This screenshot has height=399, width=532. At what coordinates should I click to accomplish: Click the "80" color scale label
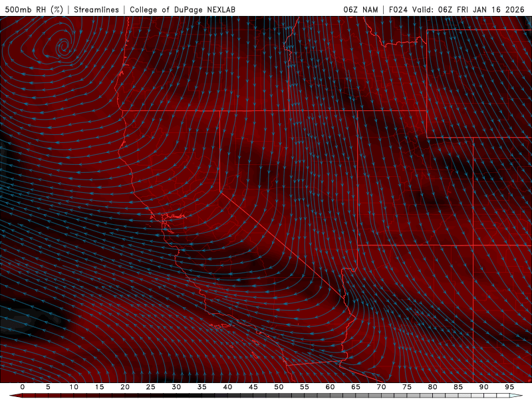(432, 387)
